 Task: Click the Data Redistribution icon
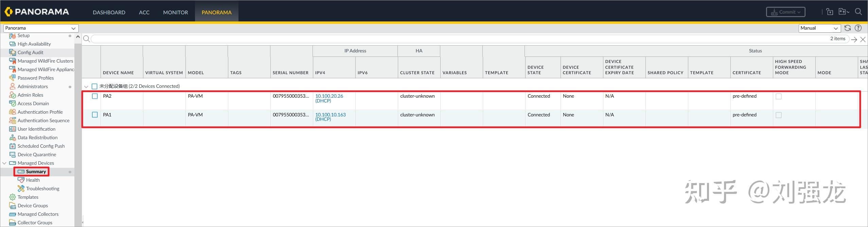tap(13, 137)
